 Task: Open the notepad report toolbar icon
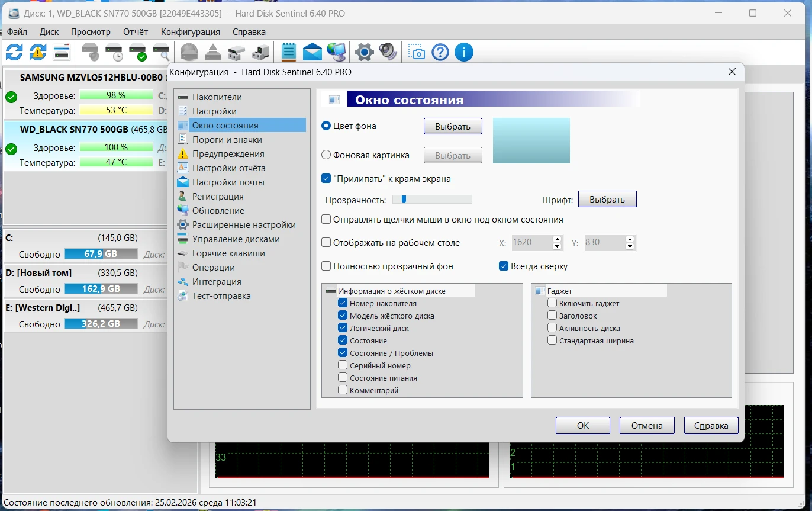click(288, 52)
